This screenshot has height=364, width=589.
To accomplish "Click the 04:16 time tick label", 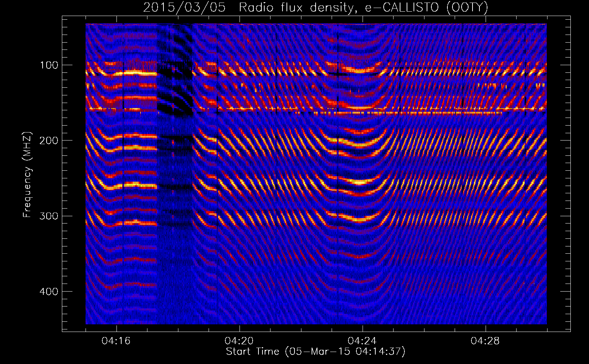I will pyautogui.click(x=116, y=341).
